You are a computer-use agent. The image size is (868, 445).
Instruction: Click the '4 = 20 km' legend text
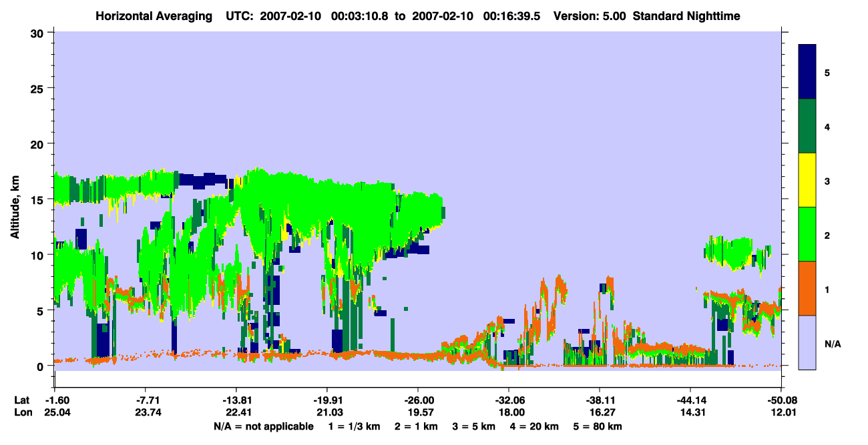[x=535, y=426]
